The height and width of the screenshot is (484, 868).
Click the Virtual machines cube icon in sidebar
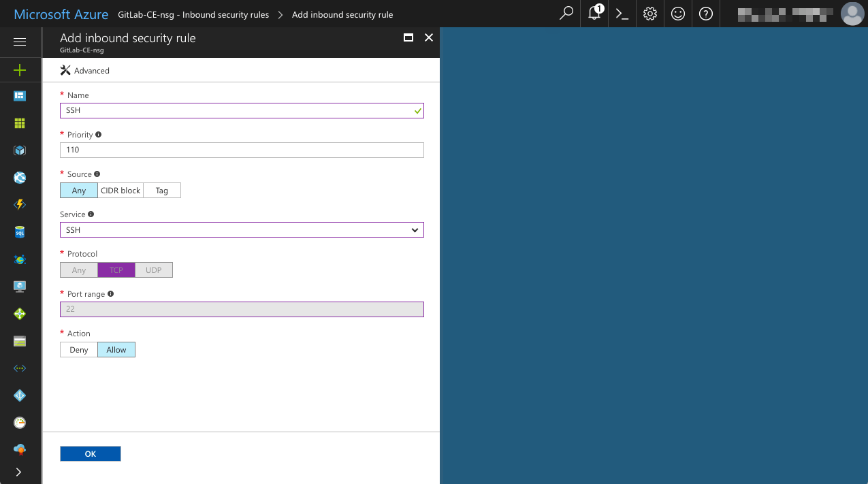click(20, 150)
